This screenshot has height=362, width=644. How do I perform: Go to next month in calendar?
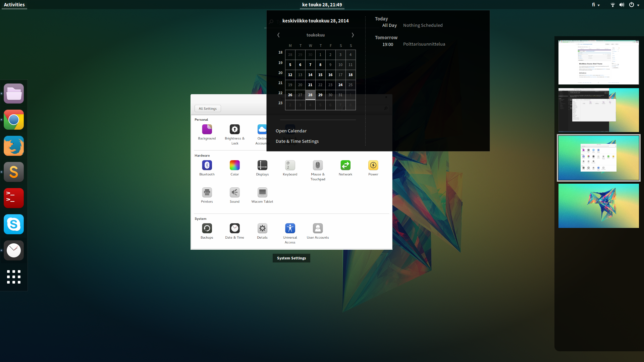pyautogui.click(x=353, y=35)
